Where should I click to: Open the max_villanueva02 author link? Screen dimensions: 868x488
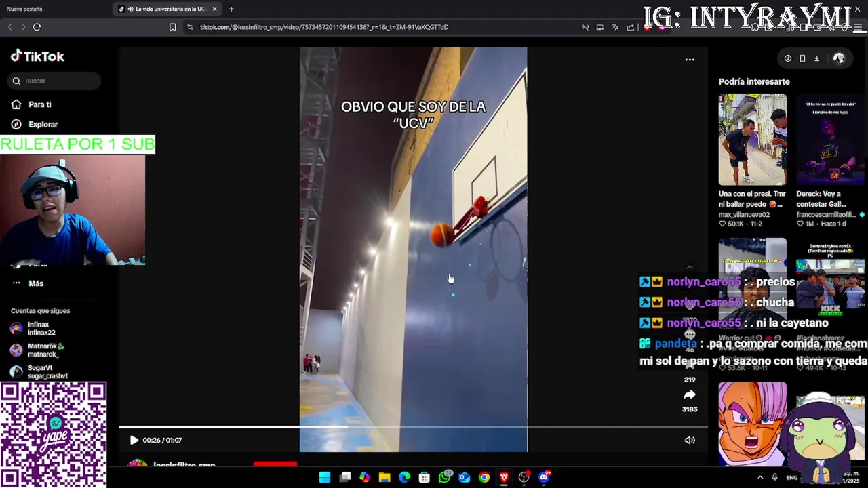tap(744, 215)
